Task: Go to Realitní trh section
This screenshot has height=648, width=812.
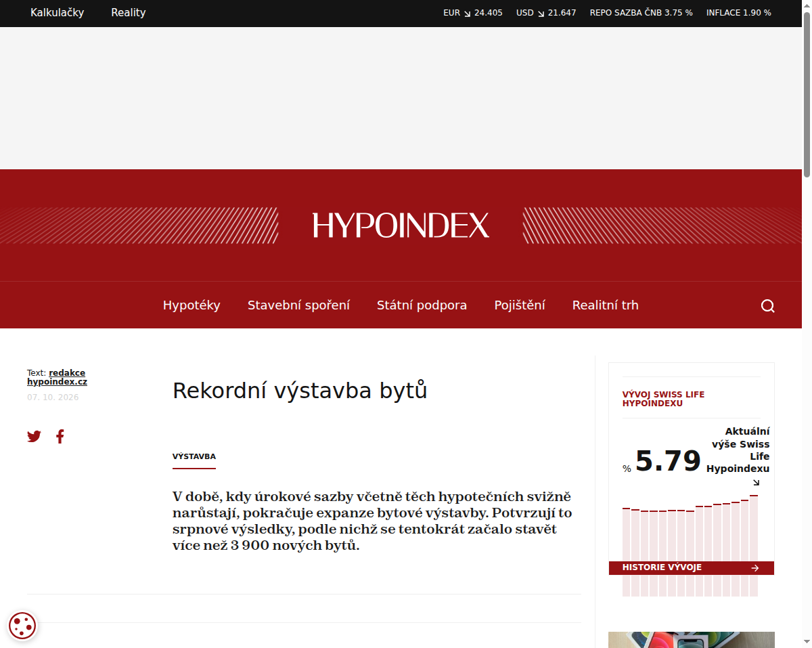Action: [606, 305]
